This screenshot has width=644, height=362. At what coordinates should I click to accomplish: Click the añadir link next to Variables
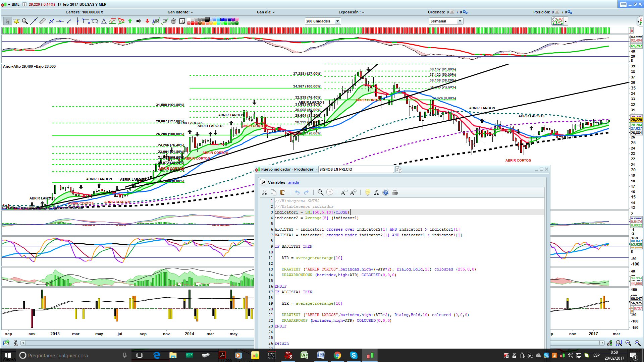tap(293, 182)
